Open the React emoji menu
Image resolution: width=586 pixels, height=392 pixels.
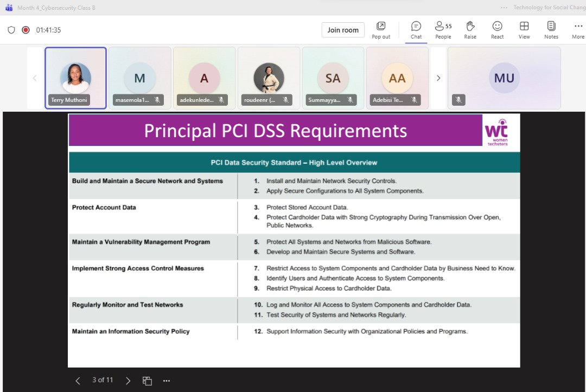497,30
